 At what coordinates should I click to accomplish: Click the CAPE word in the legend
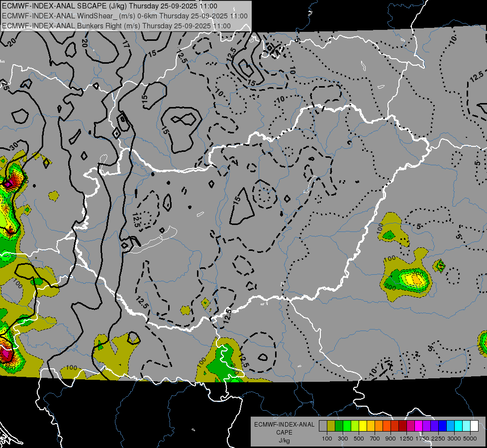pos(284,433)
